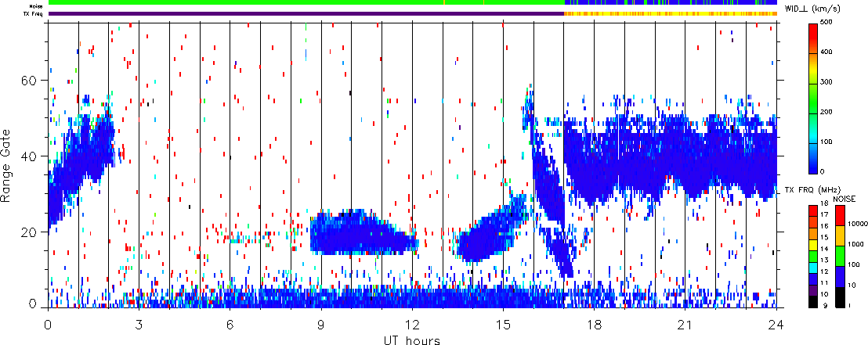Click the 'TX FRQ (MHz)' legend title
868x345 pixels.
(x=812, y=191)
